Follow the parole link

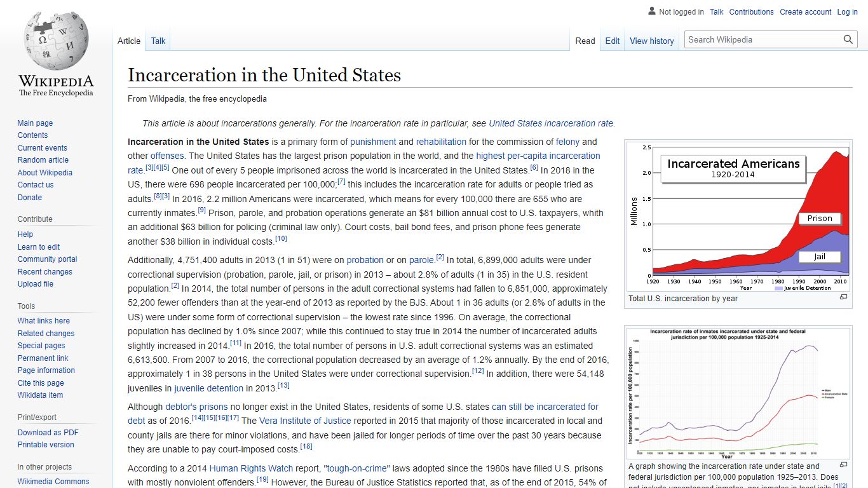pos(421,260)
